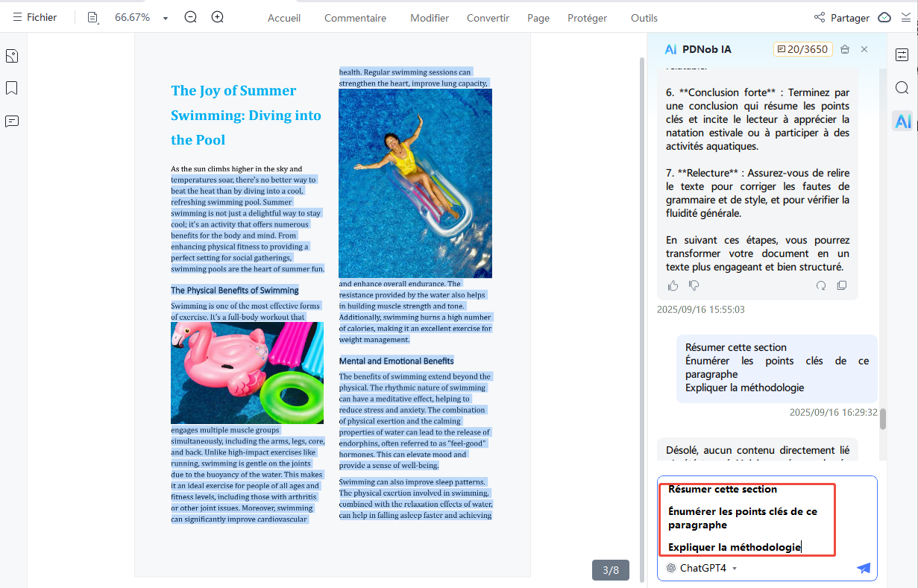Switch to the Commentaire tab
Viewport: 918px width, 588px height.
(x=355, y=18)
